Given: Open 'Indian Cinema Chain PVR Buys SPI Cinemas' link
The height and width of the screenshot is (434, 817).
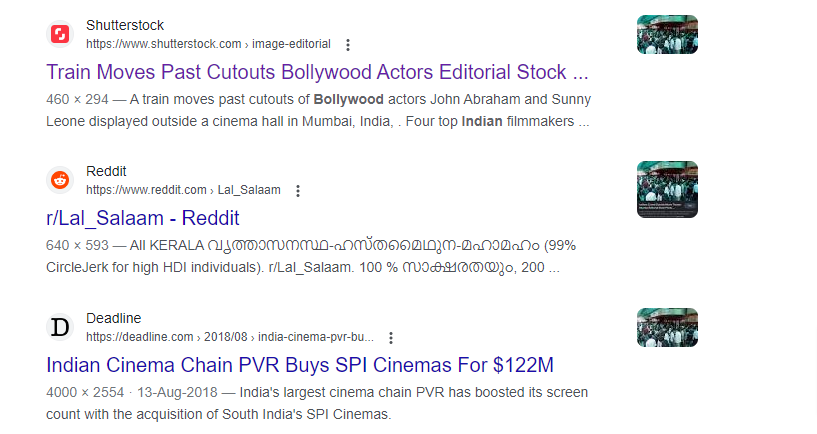Looking at the screenshot, I should tap(300, 365).
